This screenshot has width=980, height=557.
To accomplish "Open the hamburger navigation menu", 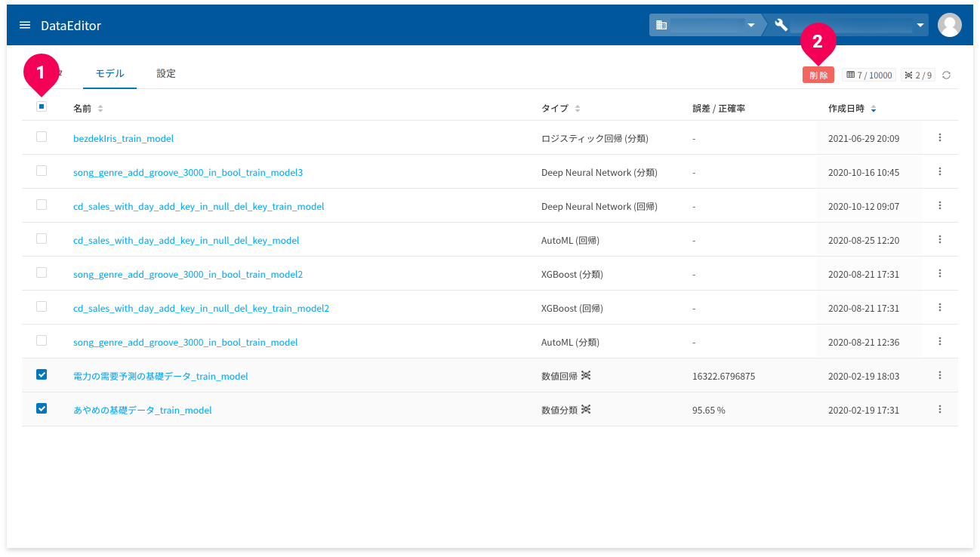I will pyautogui.click(x=25, y=25).
